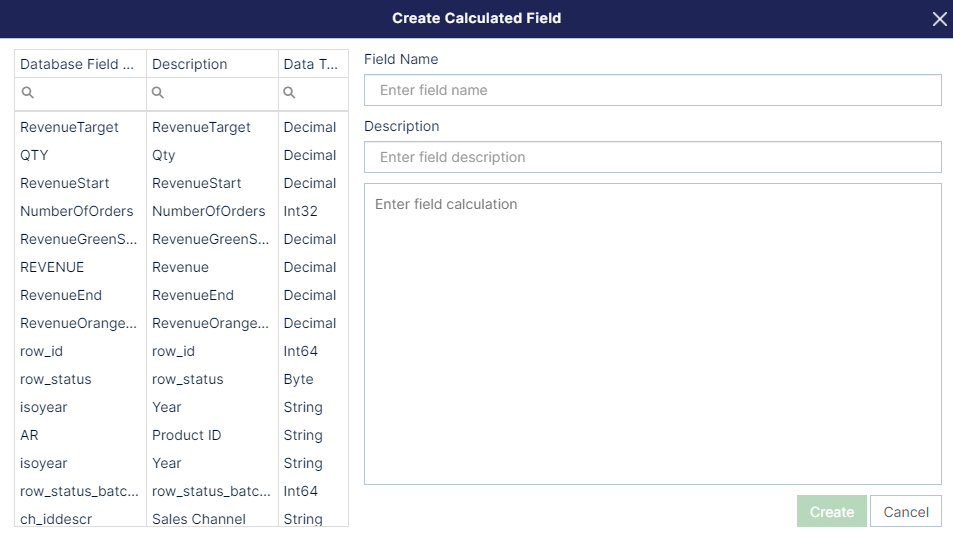
Task: Select the RevenueTarget field row
Action: (x=181, y=127)
